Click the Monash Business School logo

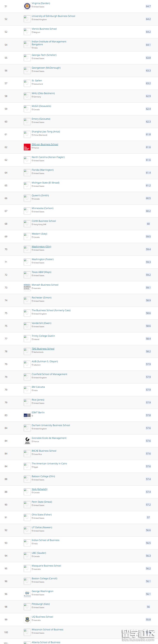click(27, 287)
